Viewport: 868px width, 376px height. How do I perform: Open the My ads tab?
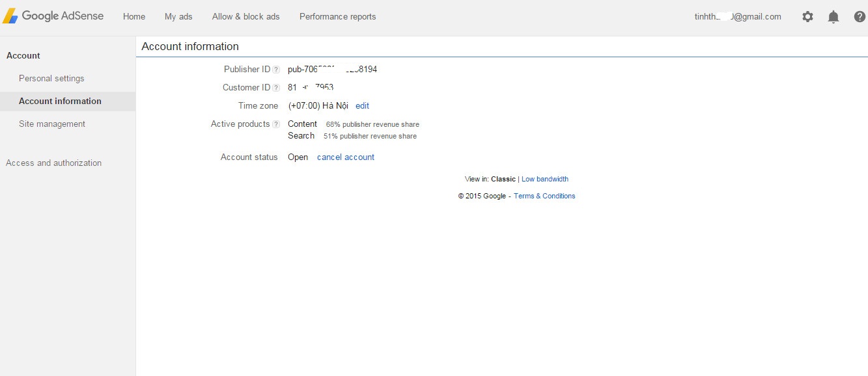(178, 17)
